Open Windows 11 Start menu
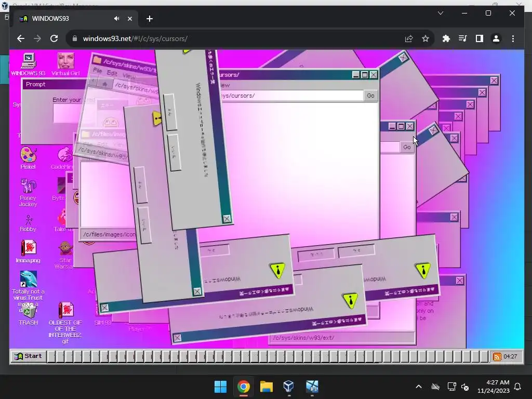This screenshot has width=532, height=399. (x=220, y=387)
